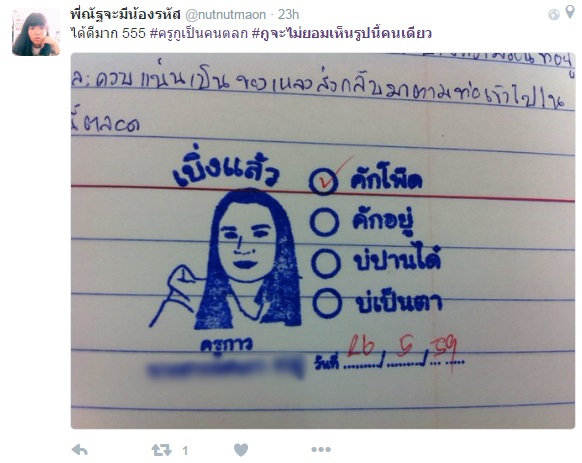
Task: Select the circle beside บ่ปานได้
Action: pos(326,263)
